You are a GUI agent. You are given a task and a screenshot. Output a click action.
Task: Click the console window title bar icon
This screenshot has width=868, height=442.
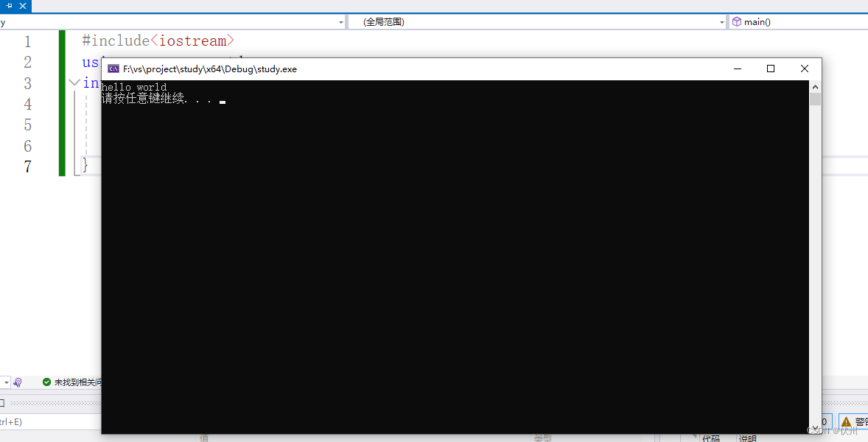(113, 69)
